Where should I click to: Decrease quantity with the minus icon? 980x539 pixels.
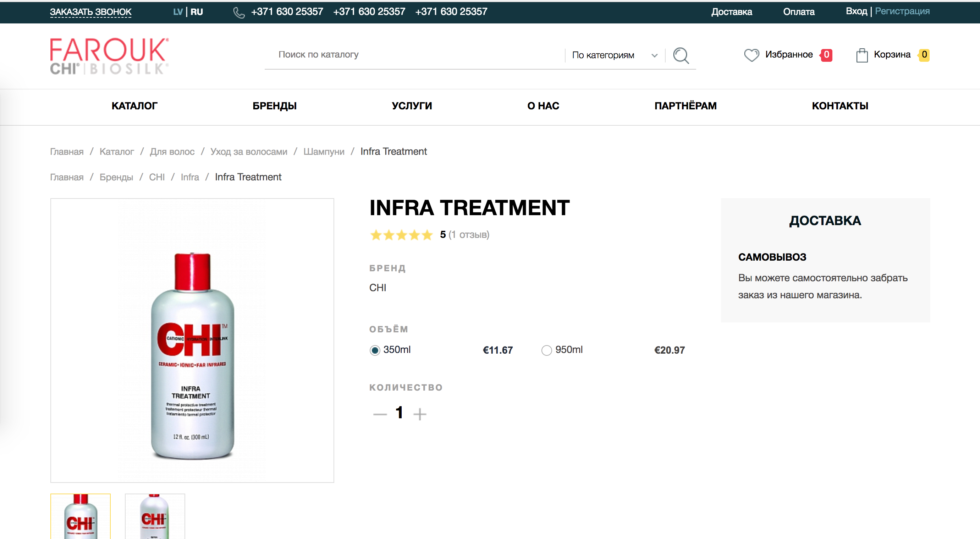[380, 414]
